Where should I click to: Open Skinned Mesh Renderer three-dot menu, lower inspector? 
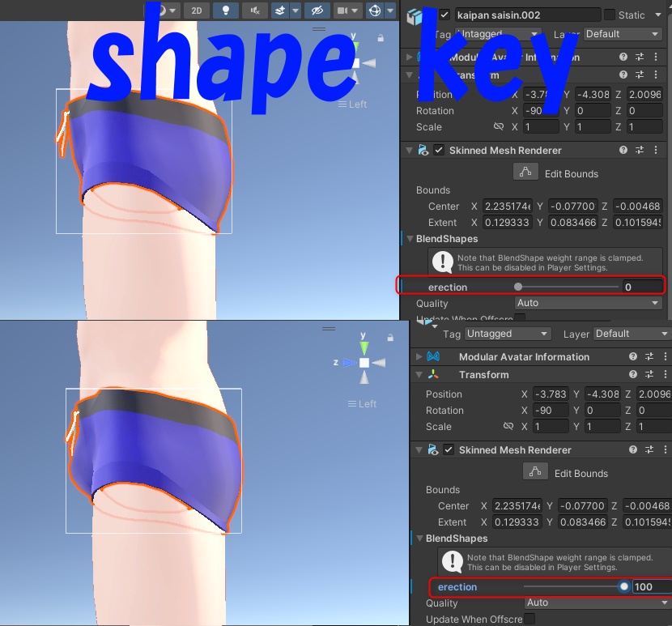[x=666, y=449]
